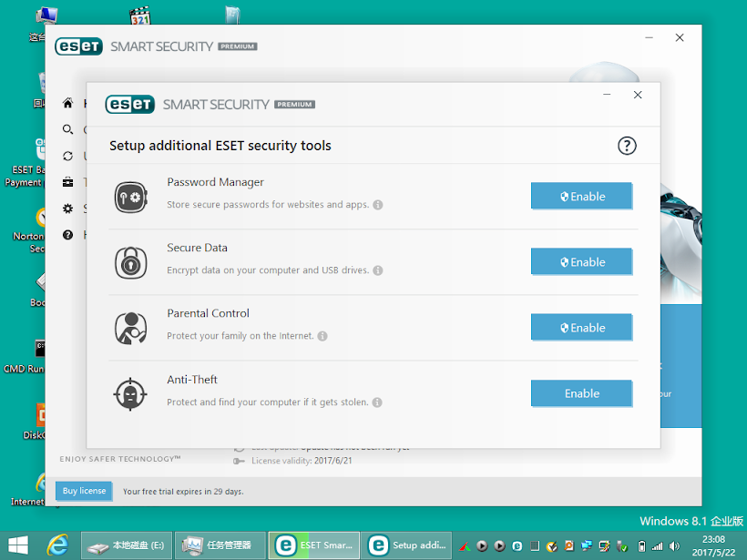
Task: Enable Secure Data
Action: click(x=582, y=262)
